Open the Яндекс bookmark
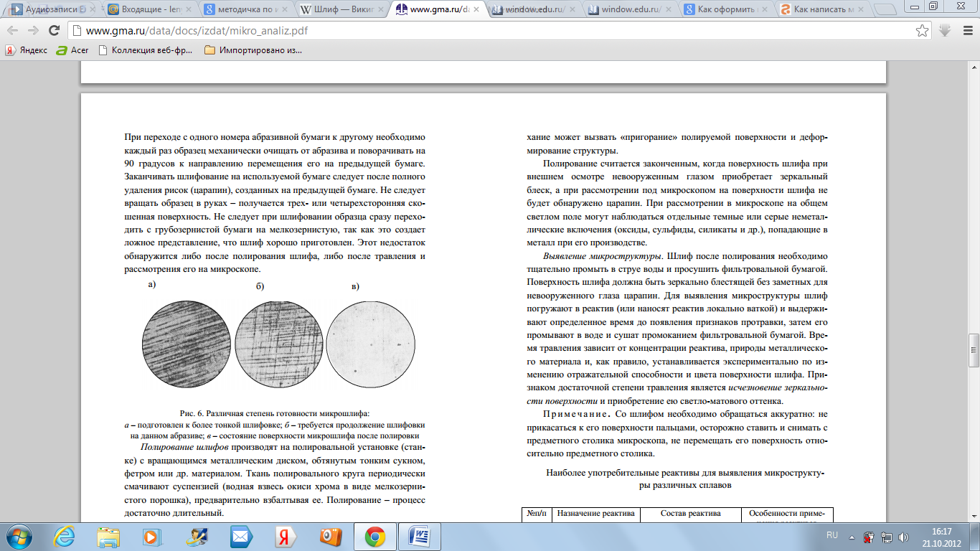Image resolution: width=980 pixels, height=551 pixels. pos(27,50)
